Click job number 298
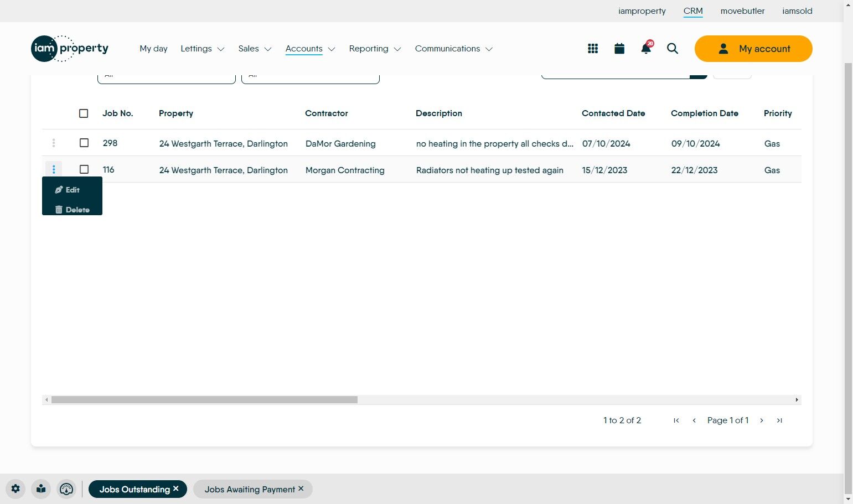 [x=110, y=143]
